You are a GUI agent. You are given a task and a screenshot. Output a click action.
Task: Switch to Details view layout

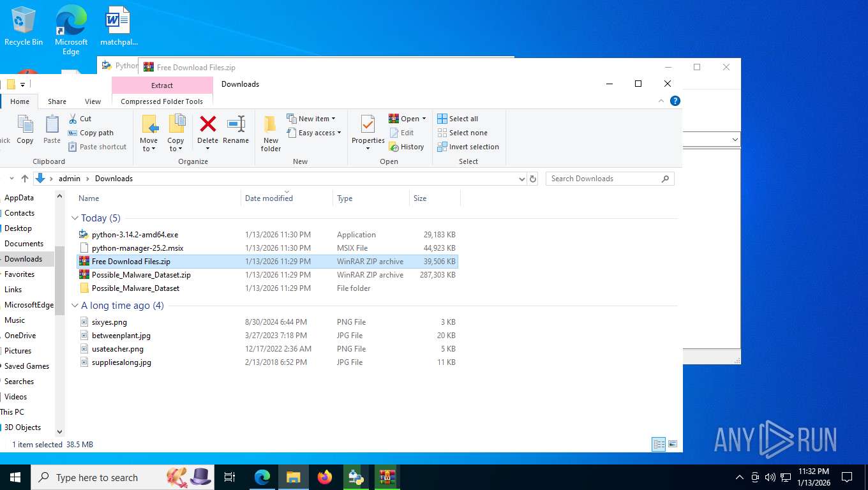coord(659,444)
